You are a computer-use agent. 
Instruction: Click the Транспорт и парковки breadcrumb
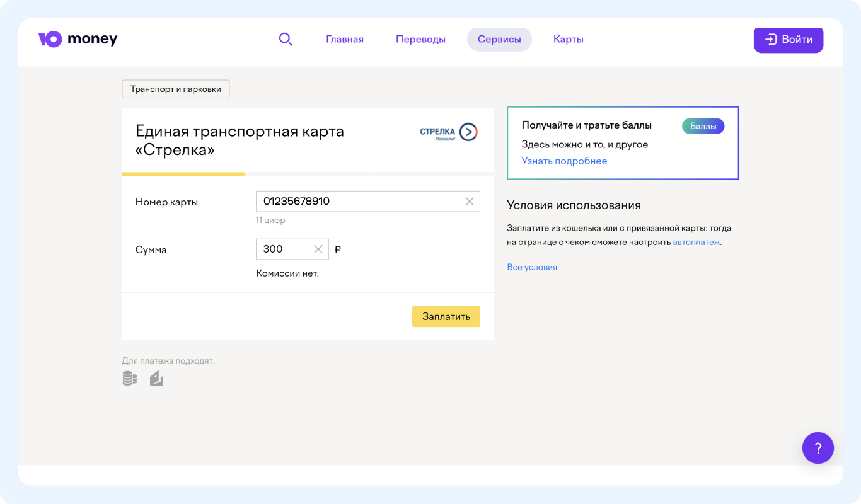tap(176, 89)
